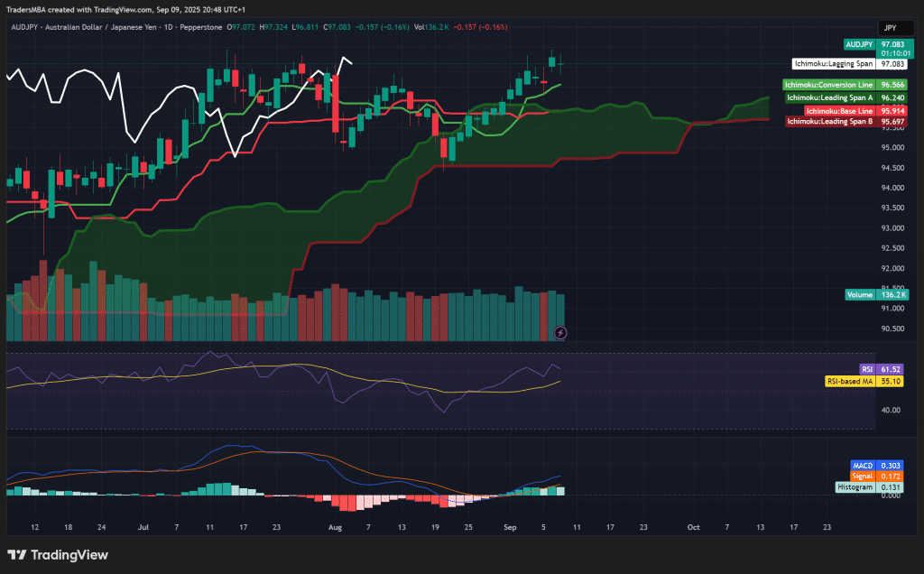This screenshot has height=574, width=924.
Task: Open the JPY currency selector
Action: point(890,28)
